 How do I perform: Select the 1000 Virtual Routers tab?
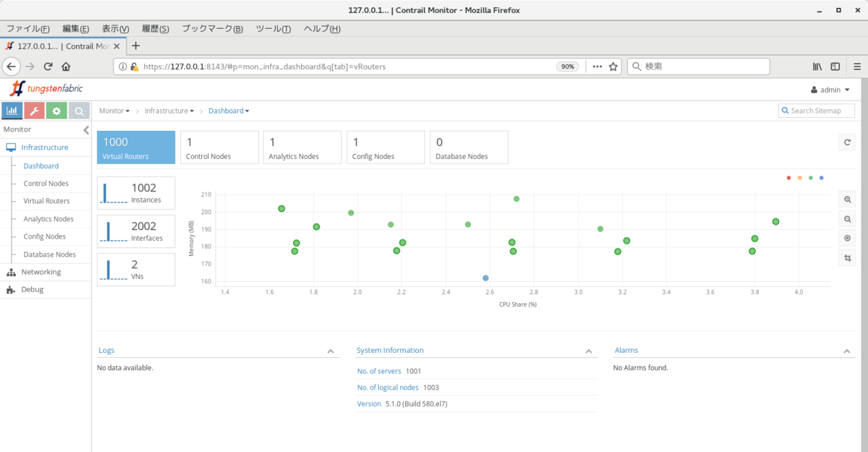point(136,148)
